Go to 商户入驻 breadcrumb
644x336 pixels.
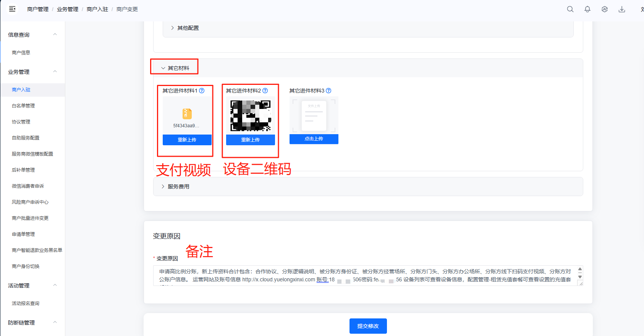[97, 9]
